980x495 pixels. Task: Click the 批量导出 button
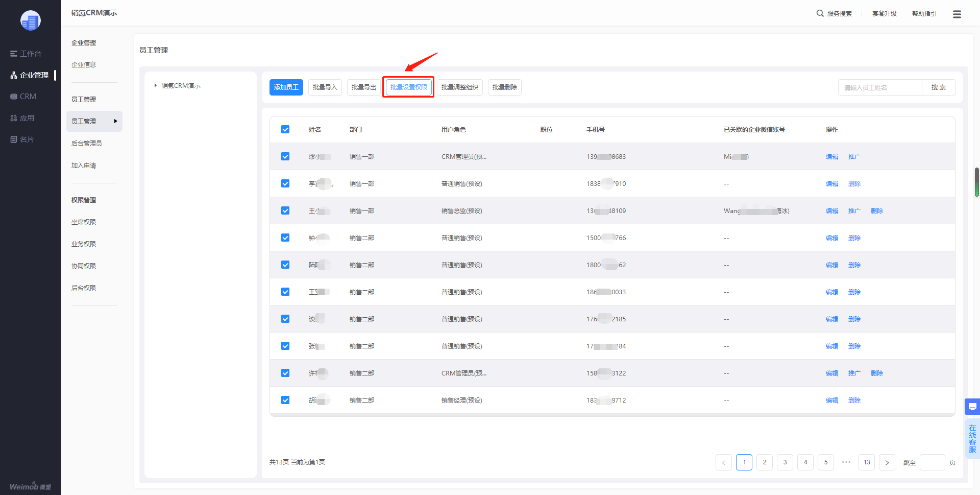pos(364,87)
